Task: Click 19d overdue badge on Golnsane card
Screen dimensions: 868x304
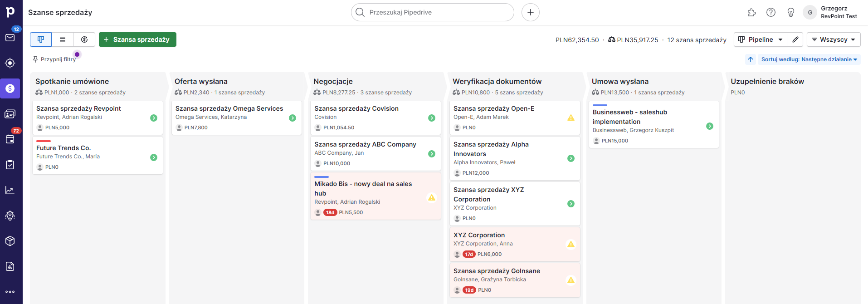Action: (x=469, y=290)
